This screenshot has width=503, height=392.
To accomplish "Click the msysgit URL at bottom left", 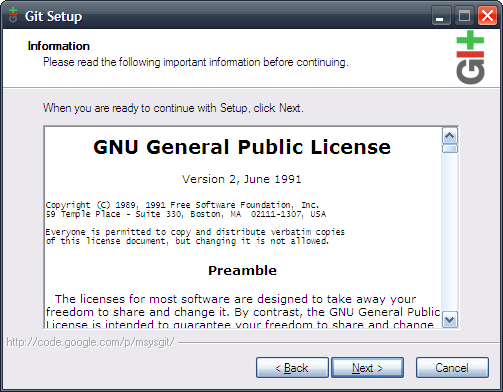I will click(x=90, y=342).
